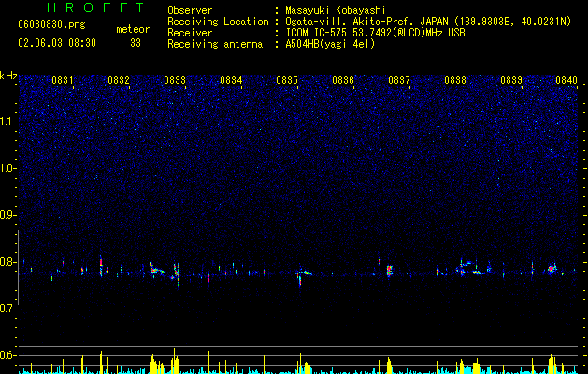The image size is (588, 374).
Task: Click the 0831 time axis label
Action: pos(63,80)
